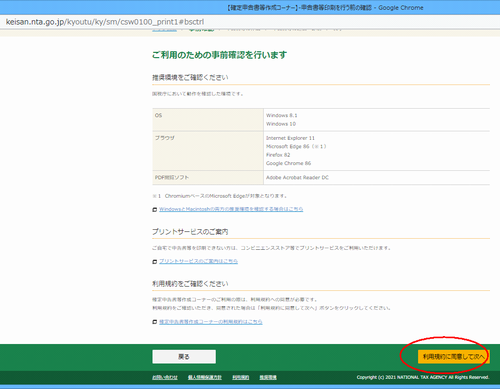Click the keisan.nta.go.jp address bar URL
Image resolution: width=500 pixels, height=389 pixels.
click(105, 22)
